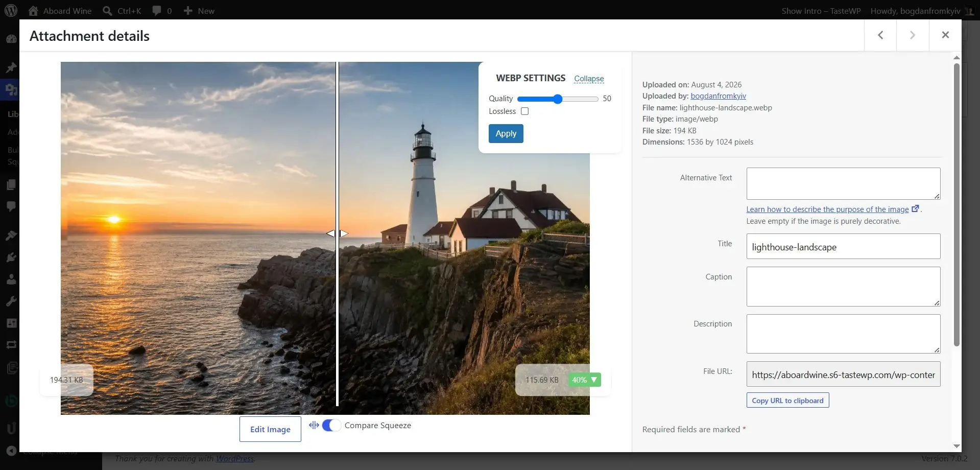Click the Quality value 50
This screenshot has width=980, height=470.
click(607, 99)
